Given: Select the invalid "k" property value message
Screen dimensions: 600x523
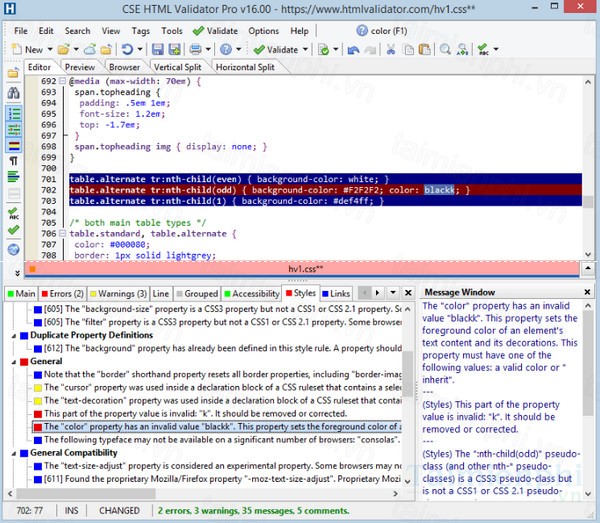Looking at the screenshot, I should tap(195, 414).
